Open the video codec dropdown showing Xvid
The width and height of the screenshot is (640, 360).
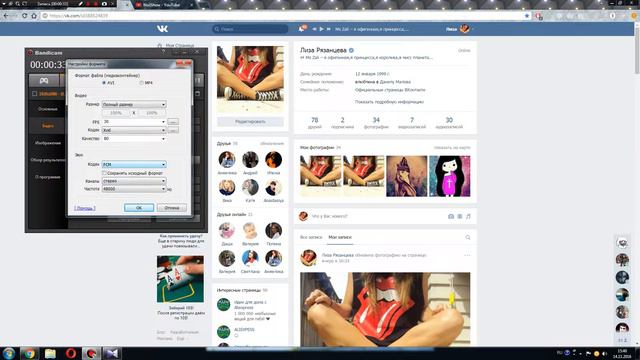point(134,130)
